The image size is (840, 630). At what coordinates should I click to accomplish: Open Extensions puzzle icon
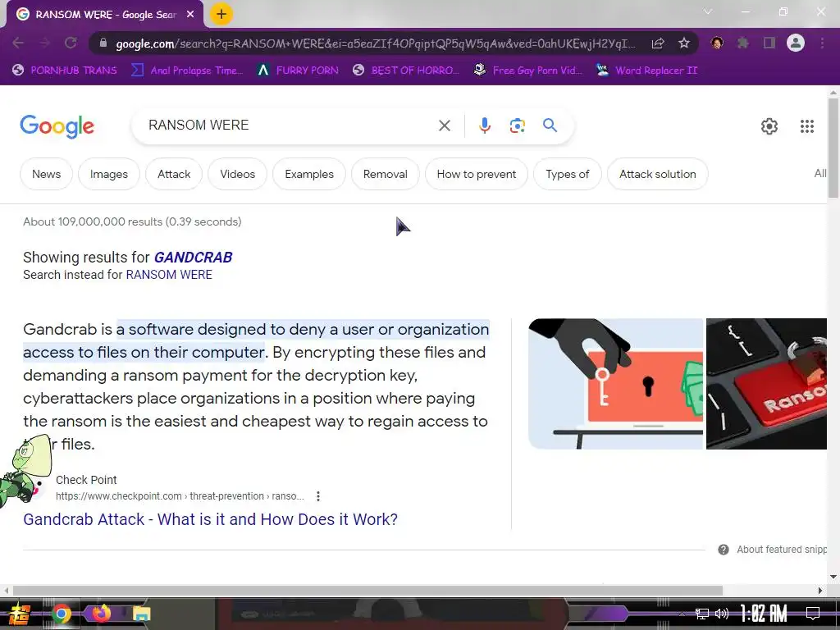coord(742,43)
